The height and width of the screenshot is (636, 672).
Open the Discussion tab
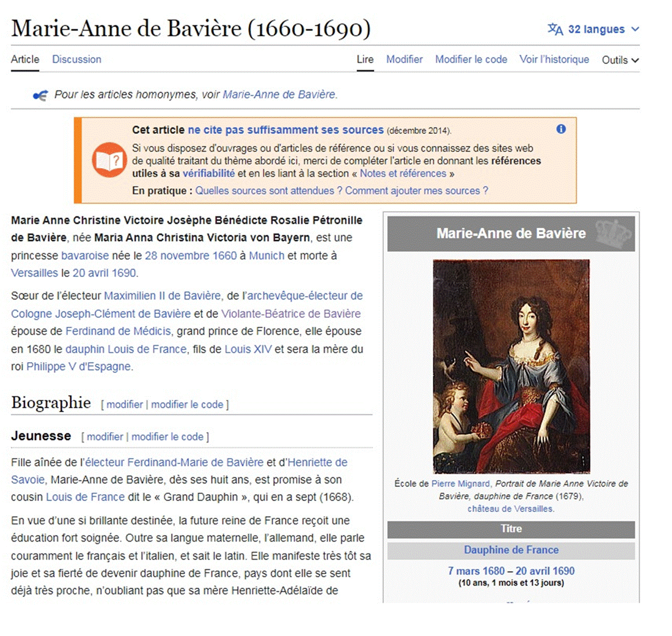click(x=76, y=59)
